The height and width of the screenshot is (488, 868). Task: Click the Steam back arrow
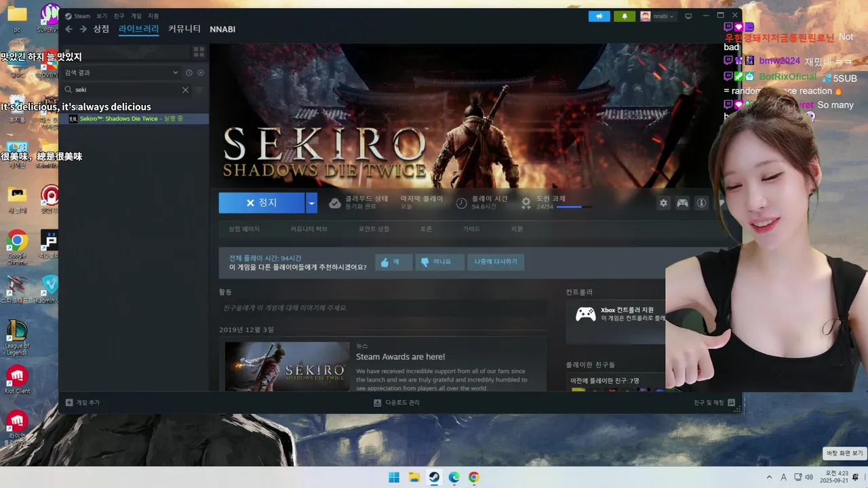click(x=68, y=29)
